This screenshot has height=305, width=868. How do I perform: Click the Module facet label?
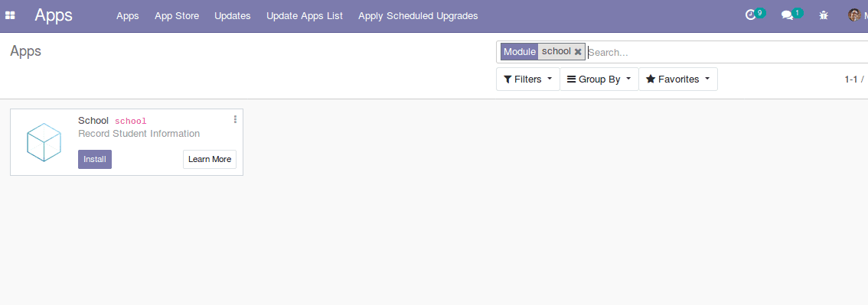point(519,52)
